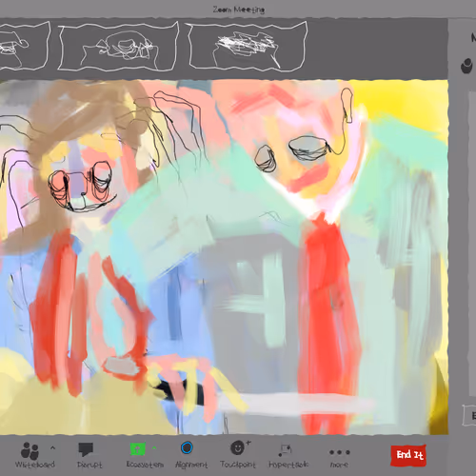
Task: Click the cut-off button at panel bottom
Action: [x=469, y=415]
